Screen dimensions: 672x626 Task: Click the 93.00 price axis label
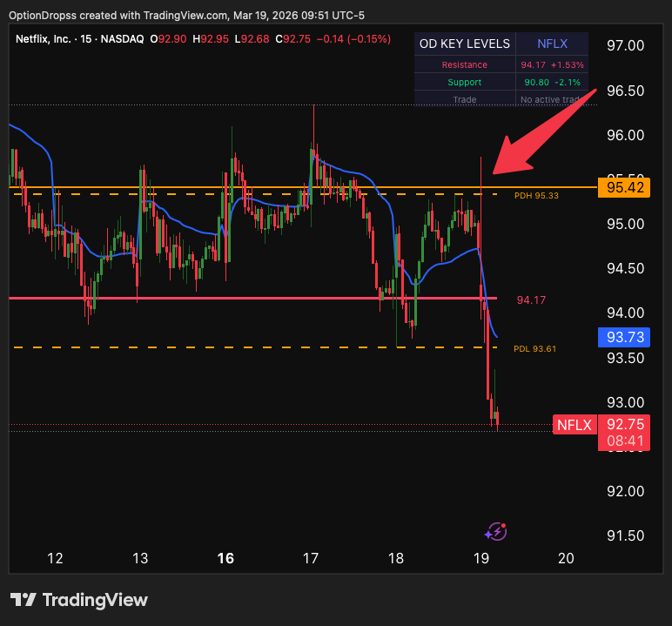625,402
